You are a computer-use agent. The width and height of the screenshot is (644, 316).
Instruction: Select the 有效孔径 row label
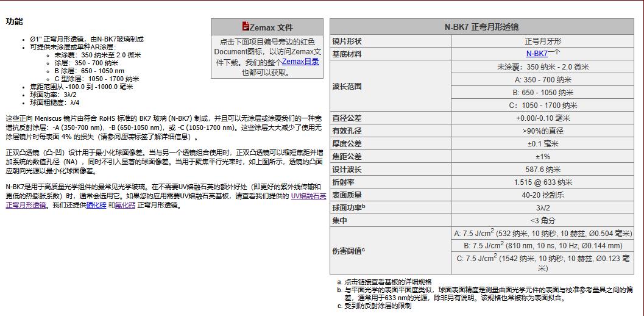click(x=347, y=131)
